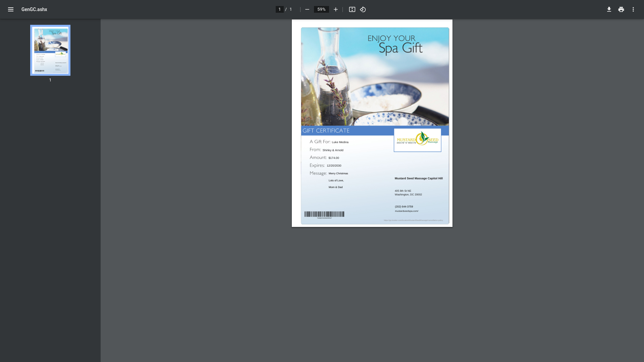
Task: Toggle the sidebar menu icon
Action: 11,9
